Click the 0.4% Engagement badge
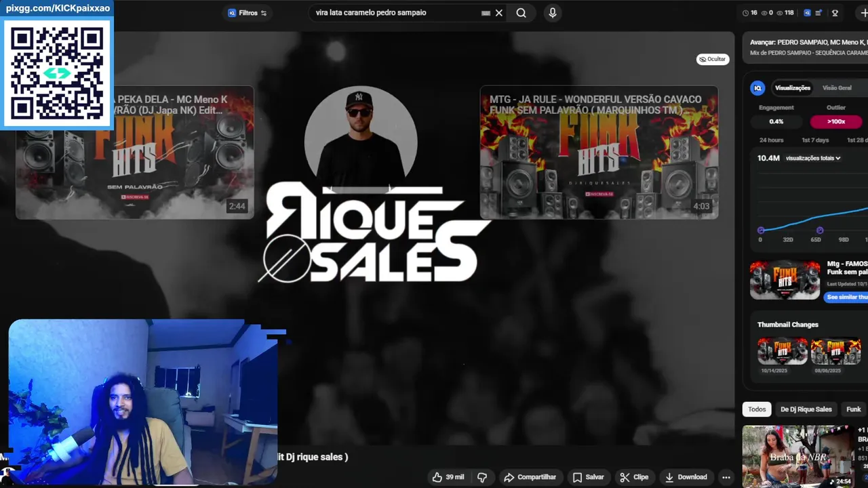This screenshot has height=488, width=868. (776, 122)
